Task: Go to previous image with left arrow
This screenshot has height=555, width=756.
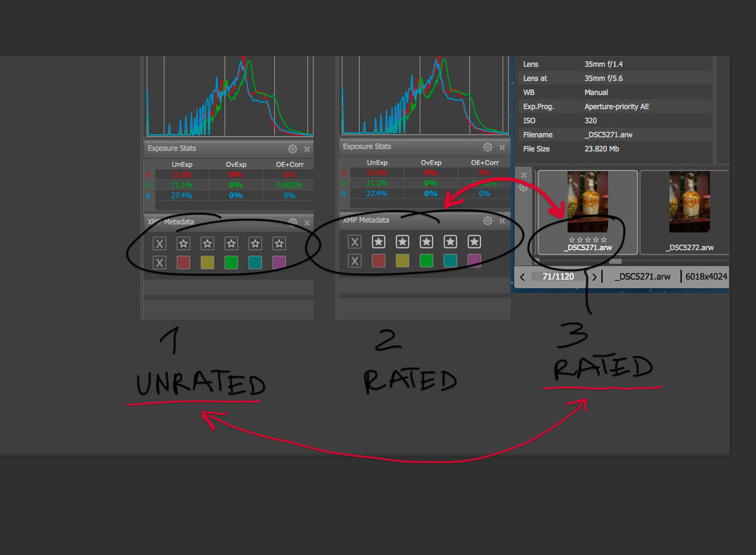Action: (x=522, y=277)
